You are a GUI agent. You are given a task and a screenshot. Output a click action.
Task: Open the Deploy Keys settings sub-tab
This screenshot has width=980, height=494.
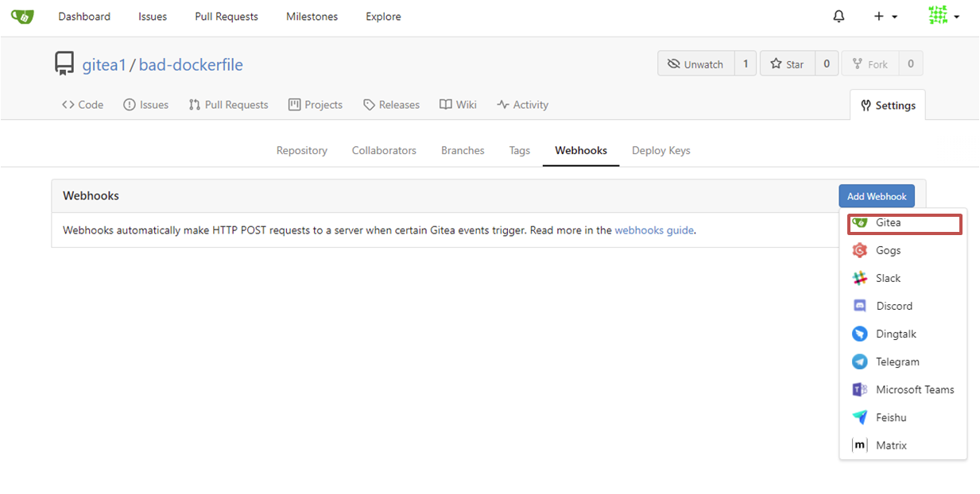(x=661, y=151)
